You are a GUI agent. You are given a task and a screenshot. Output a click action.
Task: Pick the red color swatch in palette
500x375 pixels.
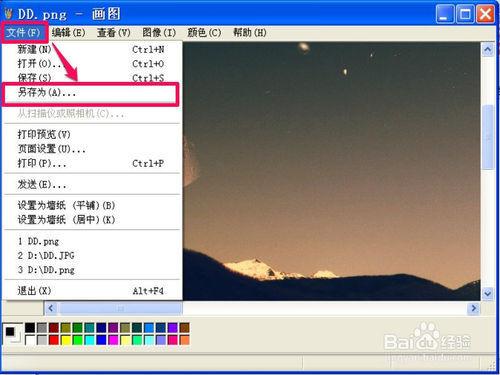(x=54, y=340)
